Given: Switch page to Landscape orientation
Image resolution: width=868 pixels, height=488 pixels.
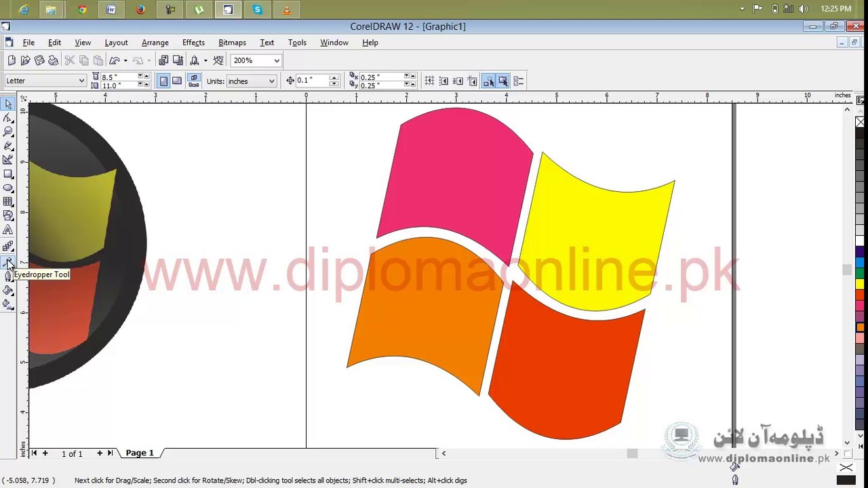Looking at the screenshot, I should coord(177,81).
